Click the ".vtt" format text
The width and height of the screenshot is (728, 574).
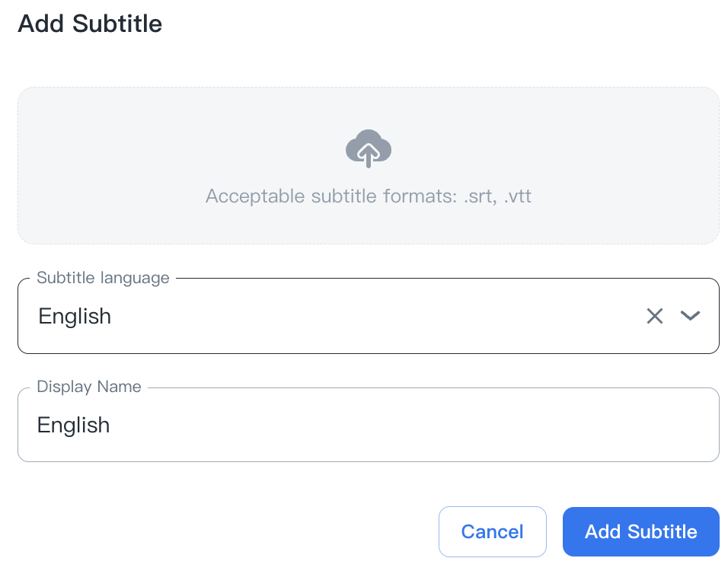click(x=518, y=196)
